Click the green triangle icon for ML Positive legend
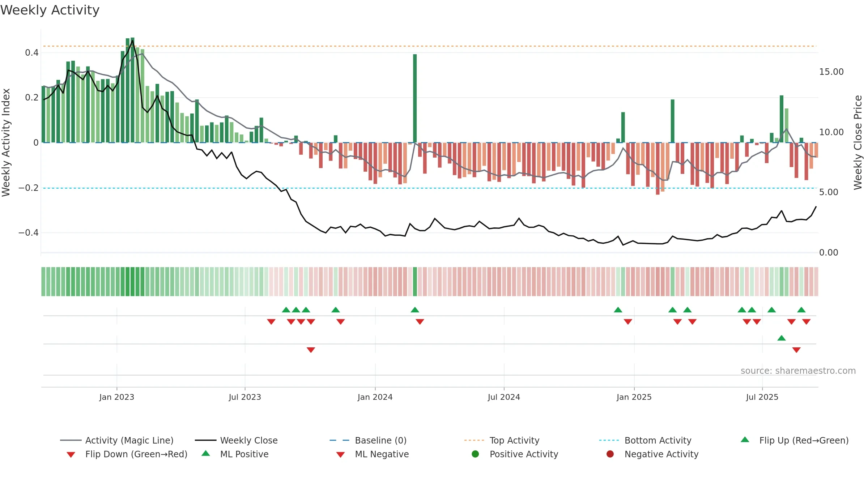This screenshot has width=868, height=488. point(205,453)
